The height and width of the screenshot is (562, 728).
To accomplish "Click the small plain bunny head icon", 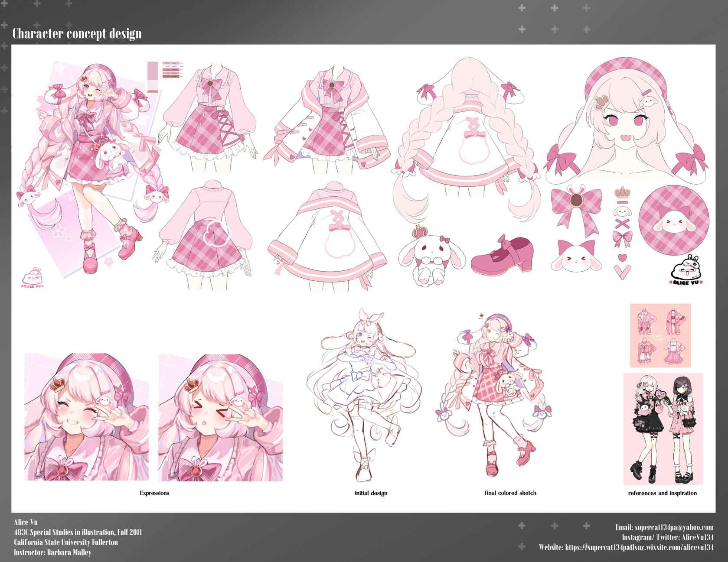I will point(622,212).
